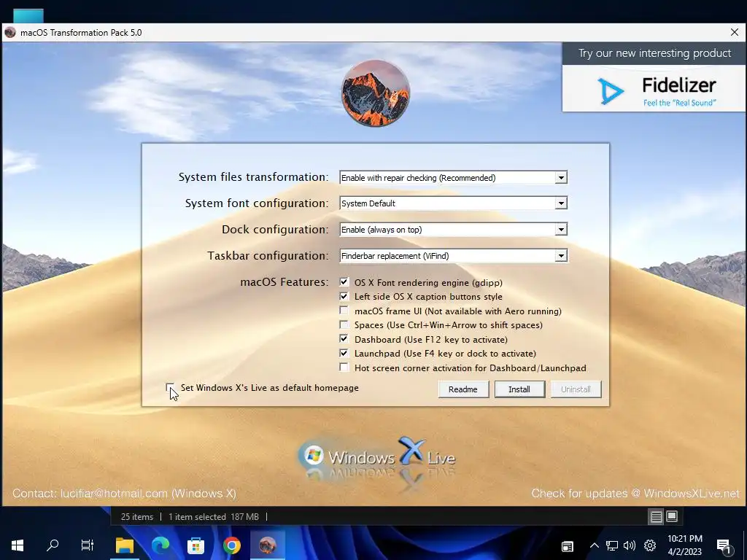Open the Dock configuration dropdown
This screenshot has height=560, width=747.
click(453, 230)
